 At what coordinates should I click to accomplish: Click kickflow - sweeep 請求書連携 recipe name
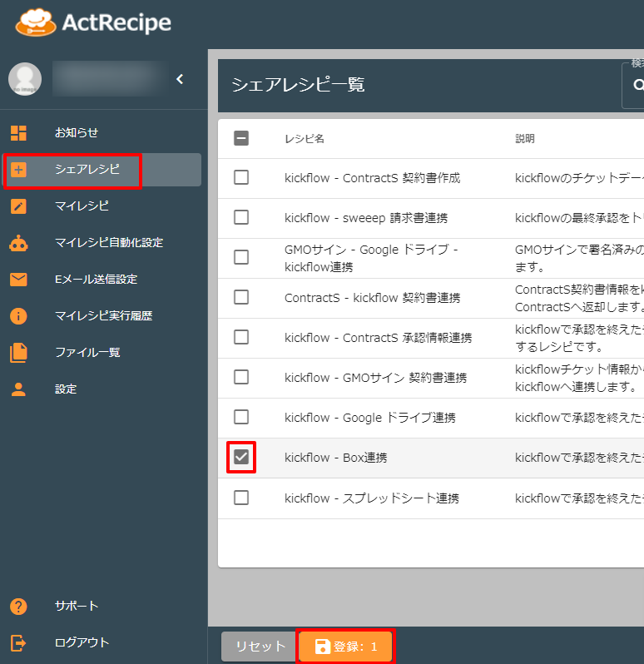[x=366, y=218]
